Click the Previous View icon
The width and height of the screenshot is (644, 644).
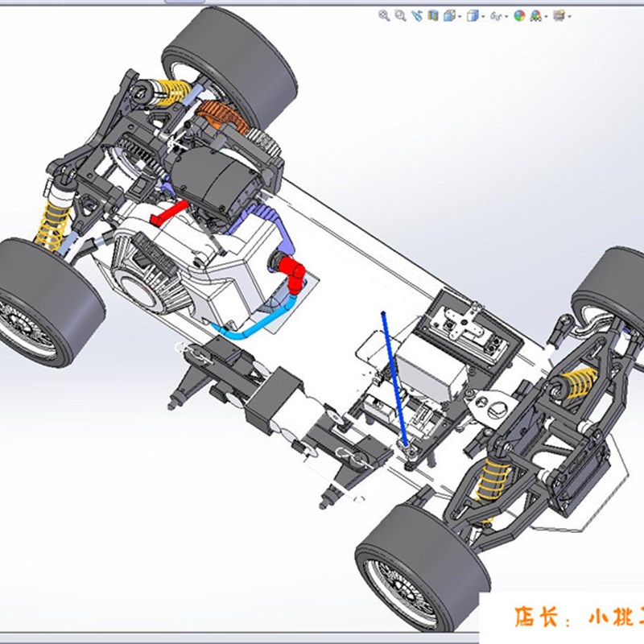tap(417, 14)
